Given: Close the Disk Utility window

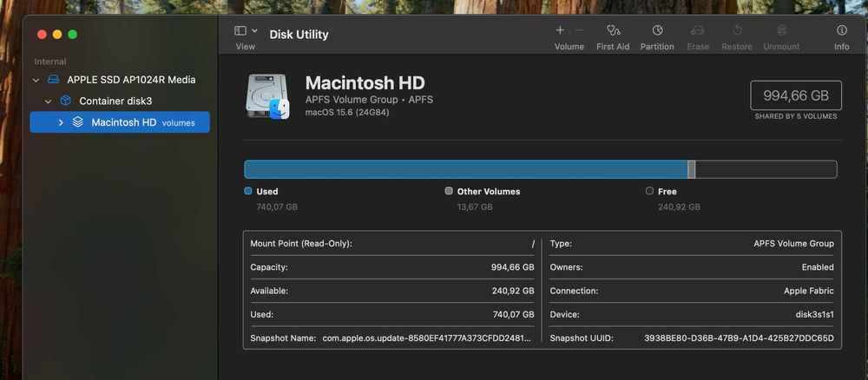Looking at the screenshot, I should pyautogui.click(x=42, y=35).
